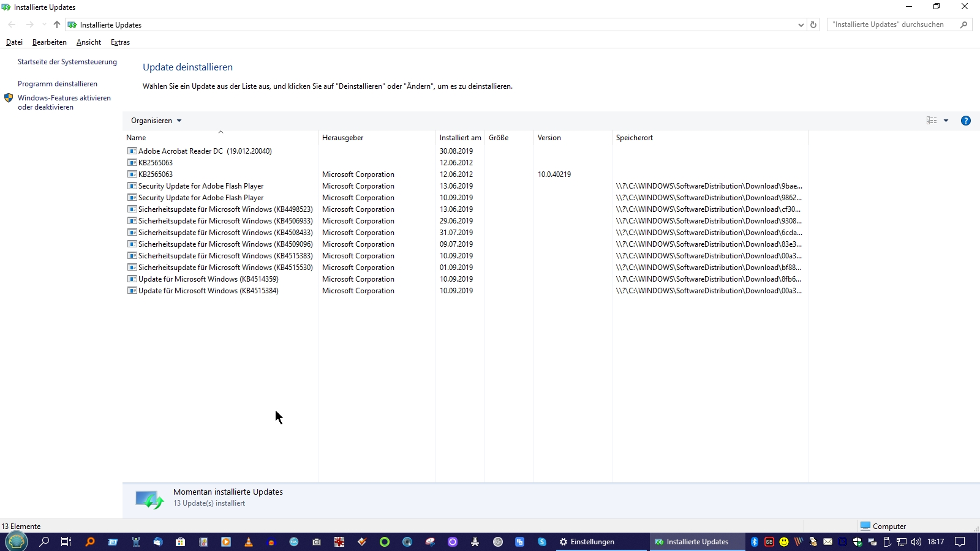Select KB2565063 row dated 12.06.2012 without publisher
Image resolution: width=980 pixels, height=551 pixels.
[466, 163]
